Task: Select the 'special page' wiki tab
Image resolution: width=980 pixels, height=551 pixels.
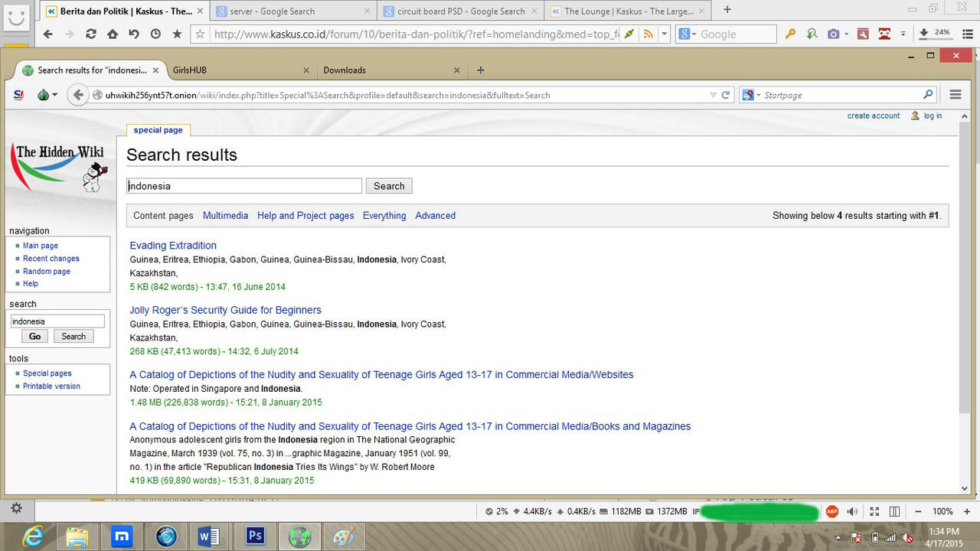Action: click(158, 130)
